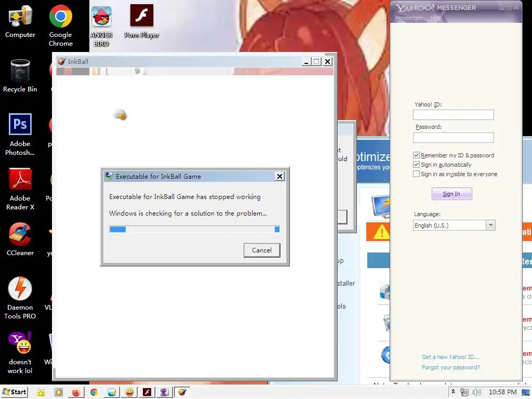This screenshot has width=532, height=399.
Task: Open the volume speaker tray icon
Action: pos(477,392)
